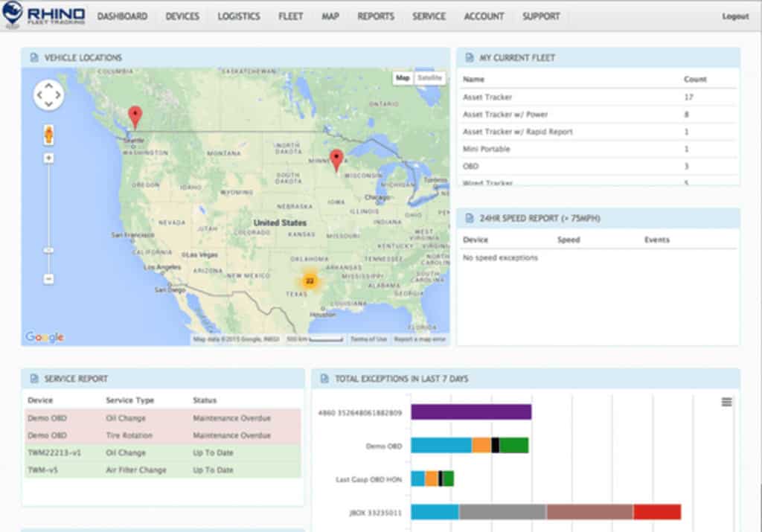
Task: Switch the map to Satellite view
Action: 429,77
